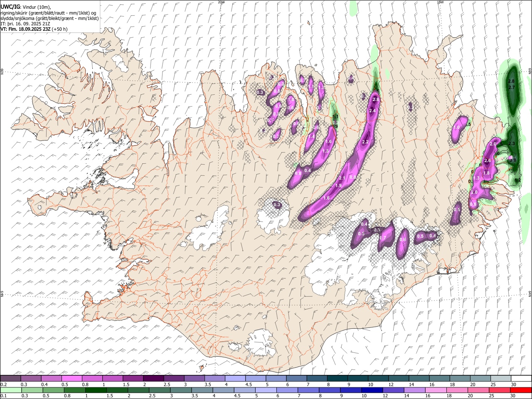Click the medium green 0.5 swatch in lower legend row

pyautogui.click(x=53, y=390)
